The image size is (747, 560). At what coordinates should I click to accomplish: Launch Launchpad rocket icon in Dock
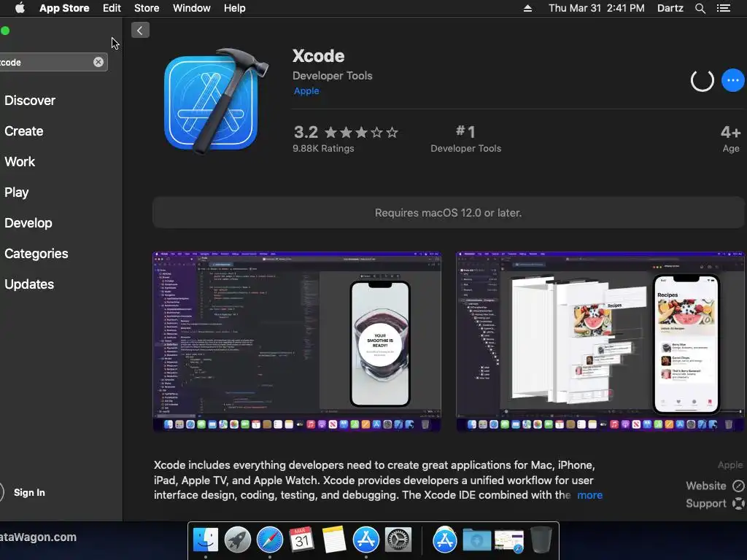(237, 540)
